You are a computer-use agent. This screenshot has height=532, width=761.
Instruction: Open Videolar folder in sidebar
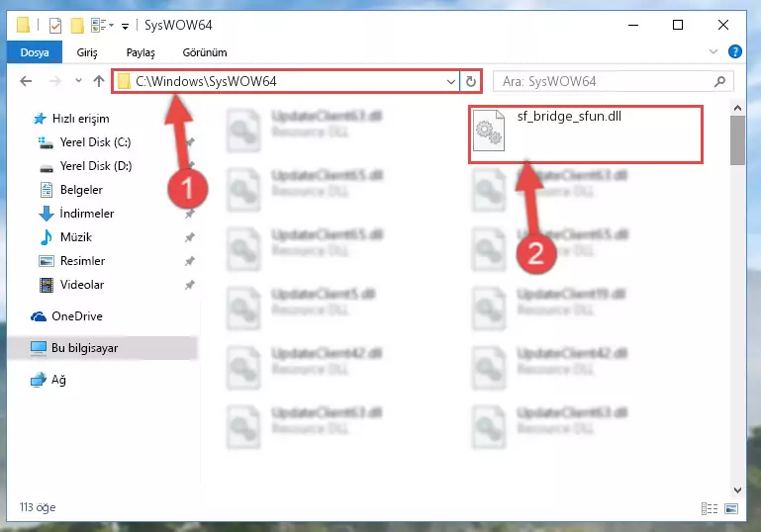(71, 285)
